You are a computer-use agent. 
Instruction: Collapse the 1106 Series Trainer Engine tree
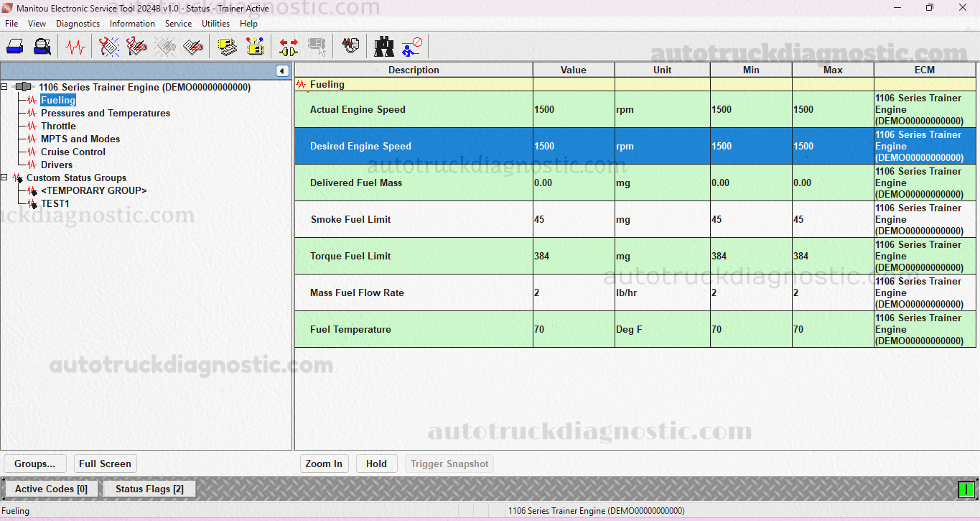[x=5, y=87]
